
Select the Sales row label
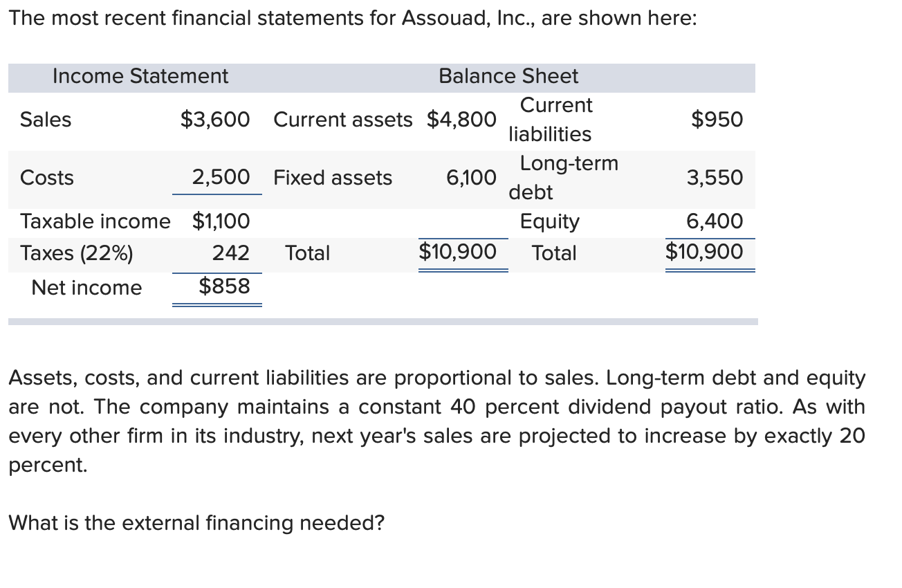point(46,120)
